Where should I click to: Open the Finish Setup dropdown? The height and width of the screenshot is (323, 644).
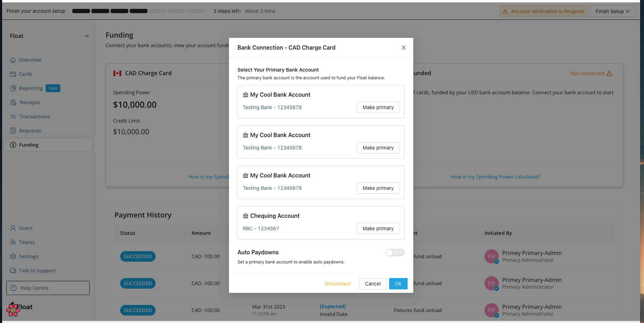point(612,11)
